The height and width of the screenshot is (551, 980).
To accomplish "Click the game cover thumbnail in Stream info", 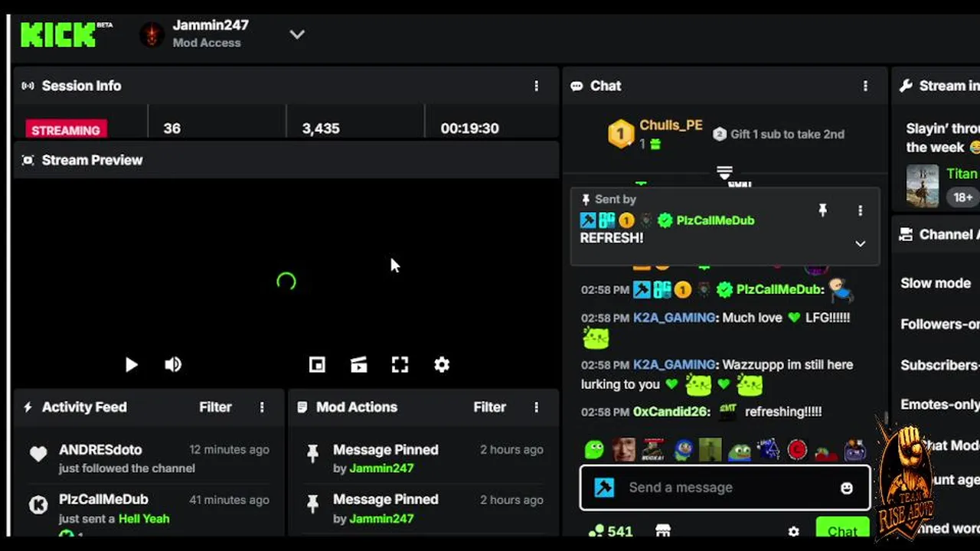I will point(922,185).
